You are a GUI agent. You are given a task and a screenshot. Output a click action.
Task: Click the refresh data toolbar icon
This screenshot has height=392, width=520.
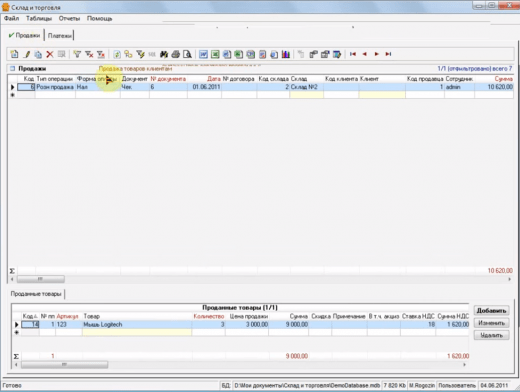(x=117, y=54)
